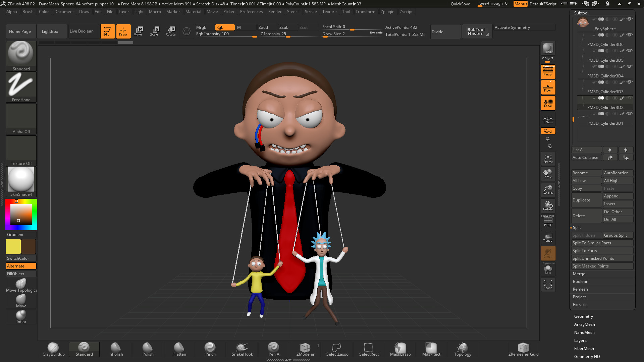Switch to the Move transform tool
Screen dimensions: 644x362
[x=138, y=31]
